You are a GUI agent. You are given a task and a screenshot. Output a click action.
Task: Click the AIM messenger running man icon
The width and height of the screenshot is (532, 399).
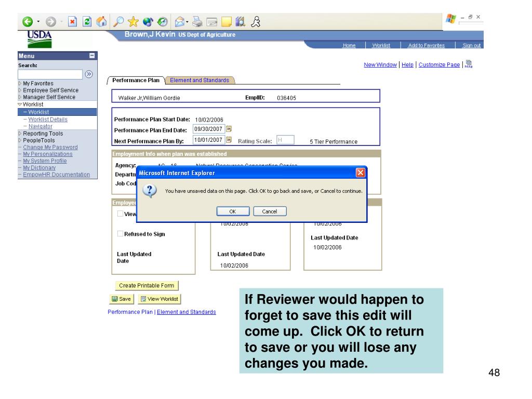[x=256, y=22]
